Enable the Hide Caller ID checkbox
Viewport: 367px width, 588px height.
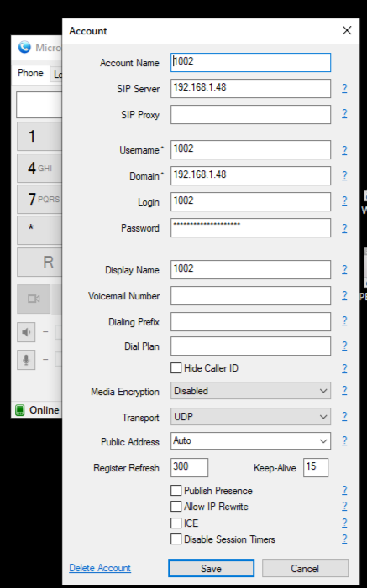[176, 368]
